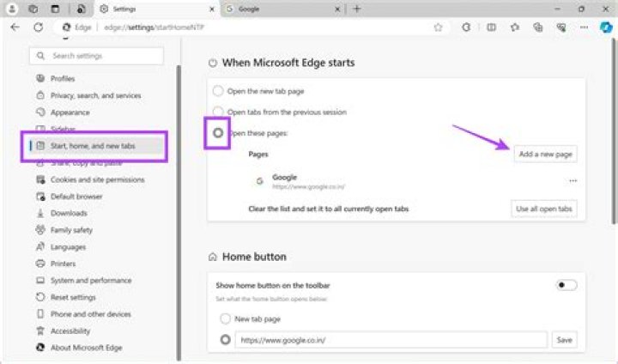This screenshot has width=618, height=364.
Task: Select the custom URL radio for home button
Action: click(225, 340)
